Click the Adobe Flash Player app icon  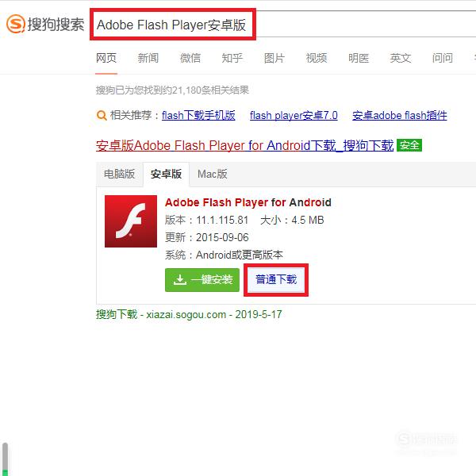tap(131, 221)
